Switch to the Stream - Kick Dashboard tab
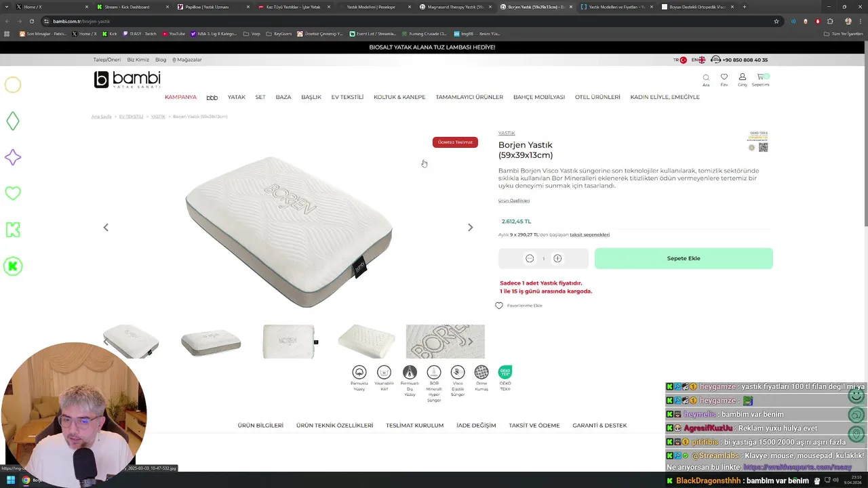Image resolution: width=868 pixels, height=488 pixels. coord(129,7)
